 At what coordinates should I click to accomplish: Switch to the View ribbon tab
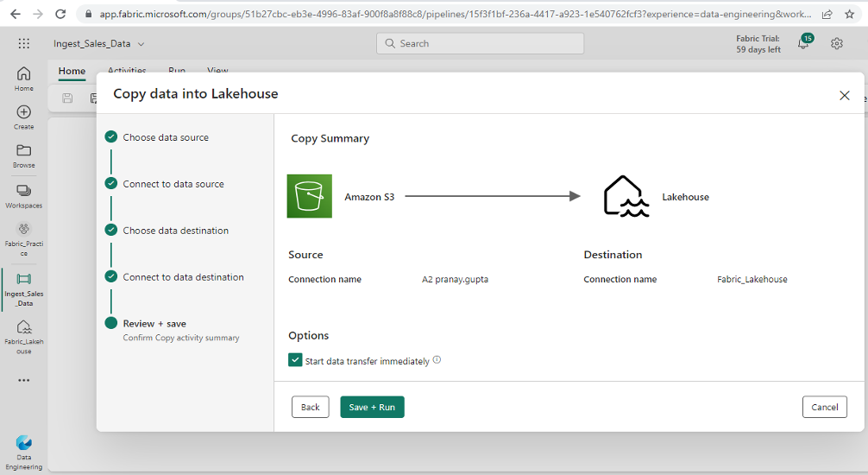(217, 71)
